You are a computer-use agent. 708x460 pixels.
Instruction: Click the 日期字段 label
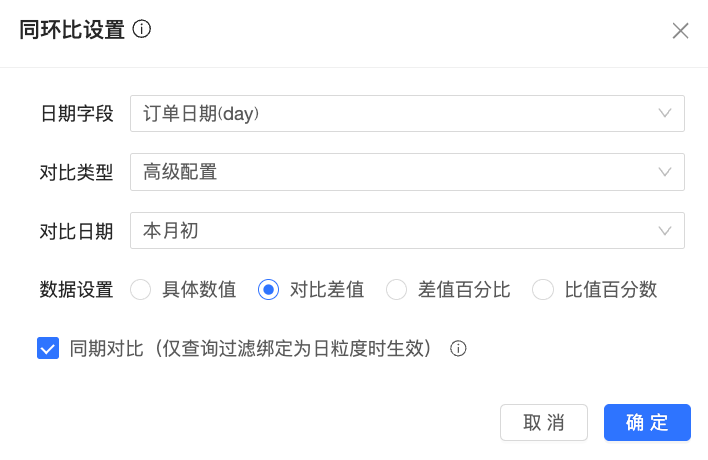click(x=77, y=114)
